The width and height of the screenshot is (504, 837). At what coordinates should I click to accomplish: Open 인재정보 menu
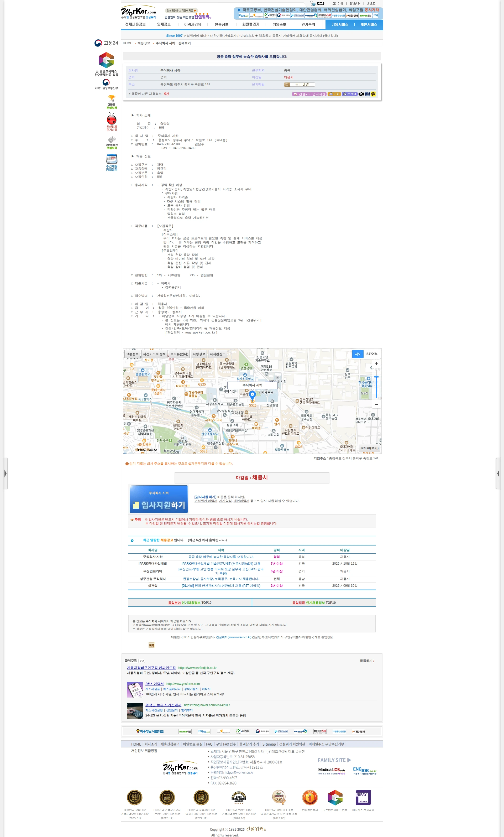tap(164, 24)
